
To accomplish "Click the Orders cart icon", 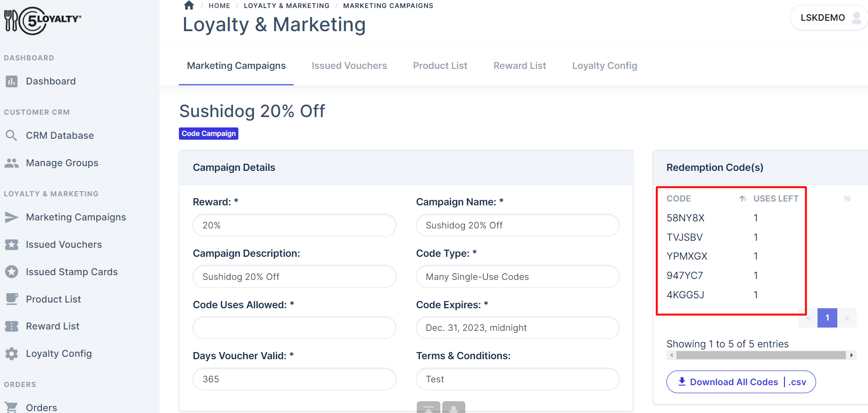I will (12, 407).
